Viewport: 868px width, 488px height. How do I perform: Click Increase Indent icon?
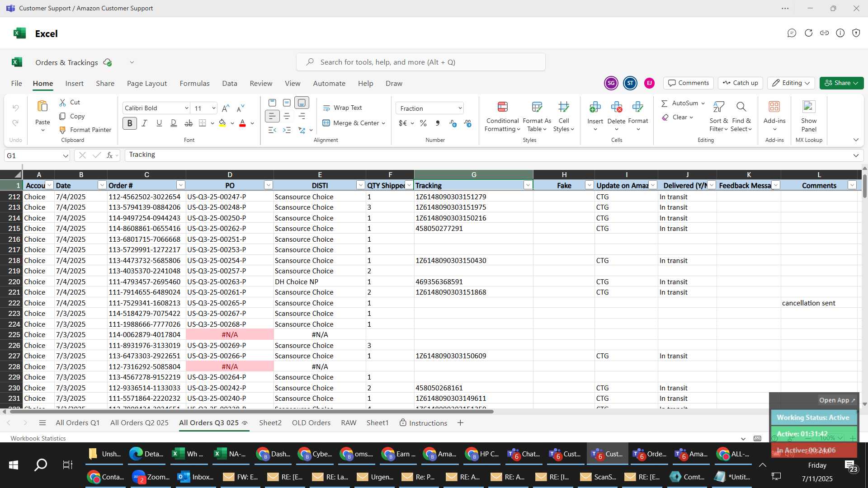coord(287,130)
